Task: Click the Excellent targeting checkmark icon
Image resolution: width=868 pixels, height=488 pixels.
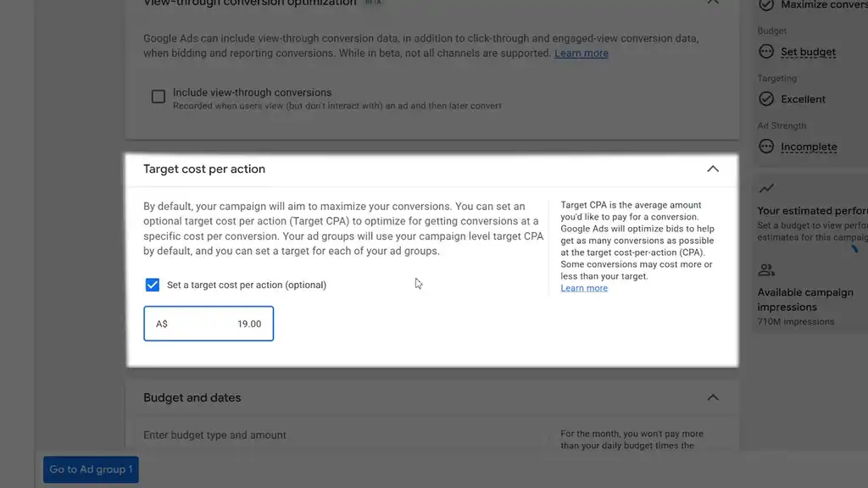Action: (x=766, y=99)
